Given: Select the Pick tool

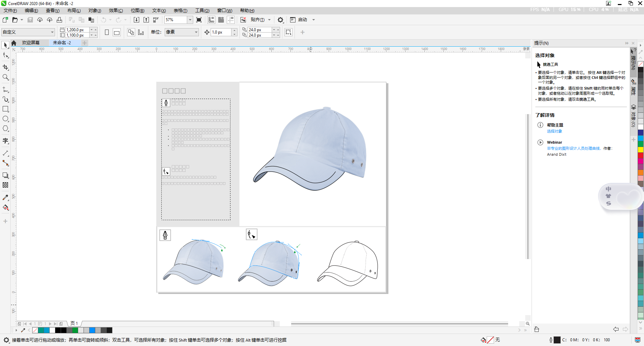Looking at the screenshot, I should [x=5, y=45].
